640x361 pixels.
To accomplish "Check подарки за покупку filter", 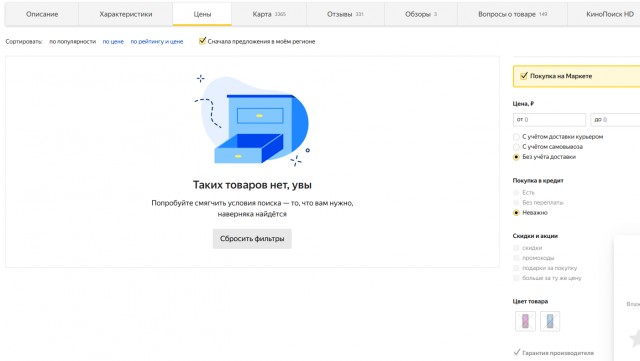I will [516, 268].
